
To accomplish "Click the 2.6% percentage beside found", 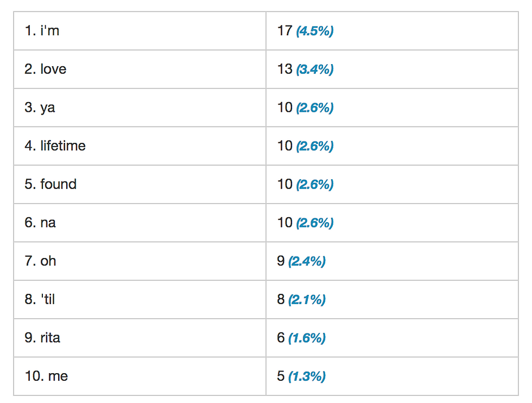I will tap(314, 184).
